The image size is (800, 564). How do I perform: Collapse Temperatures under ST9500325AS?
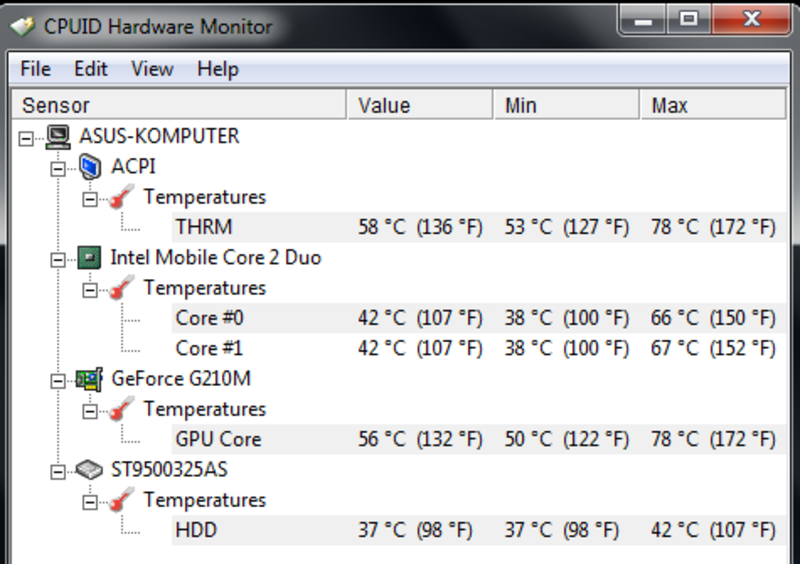[90, 502]
